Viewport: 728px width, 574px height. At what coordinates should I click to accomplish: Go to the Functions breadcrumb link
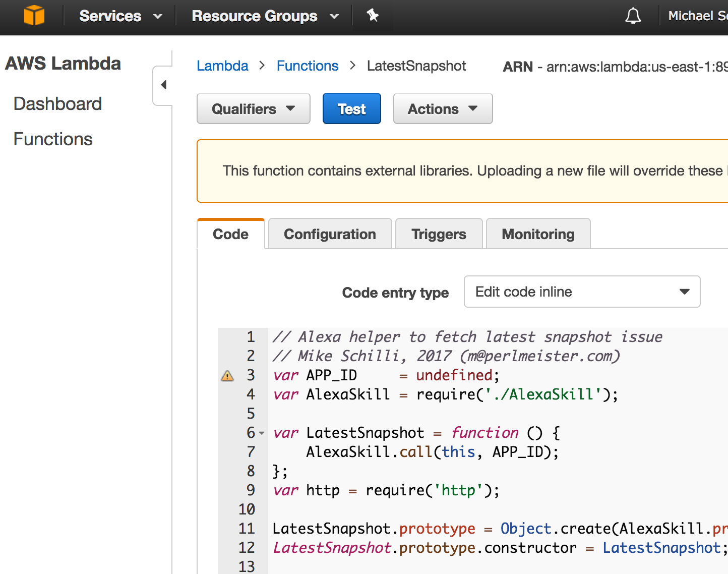(x=308, y=66)
